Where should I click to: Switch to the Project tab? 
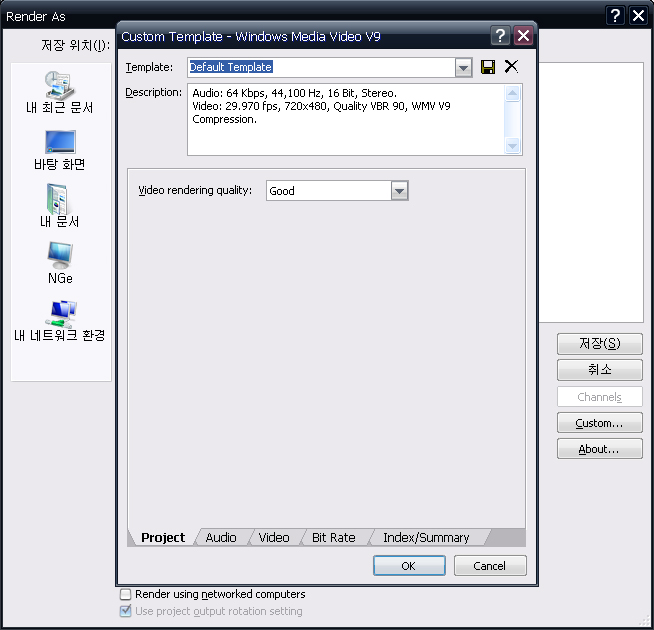(163, 537)
